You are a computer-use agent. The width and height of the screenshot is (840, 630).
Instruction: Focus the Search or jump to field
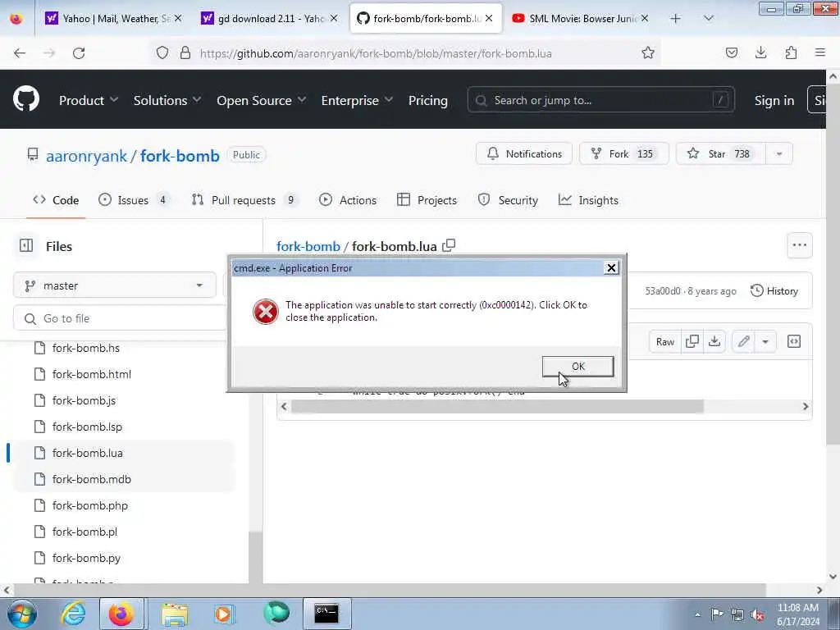600,100
